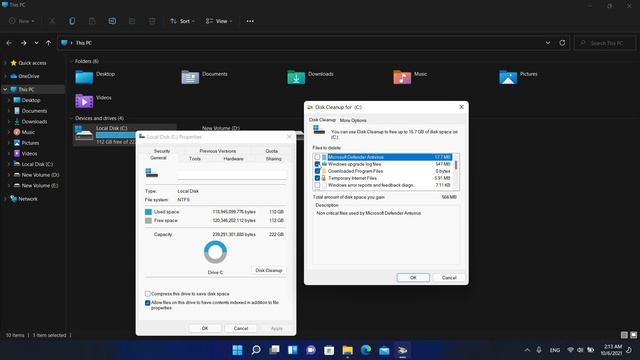This screenshot has width=640, height=360.
Task: Open the Sort dropdown
Action: (182, 21)
